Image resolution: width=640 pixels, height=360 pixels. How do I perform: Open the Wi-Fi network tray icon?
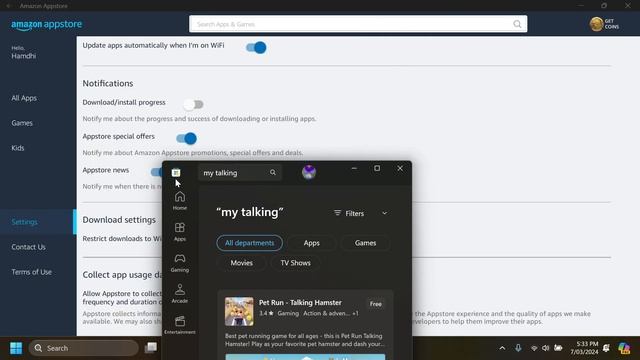tap(534, 348)
